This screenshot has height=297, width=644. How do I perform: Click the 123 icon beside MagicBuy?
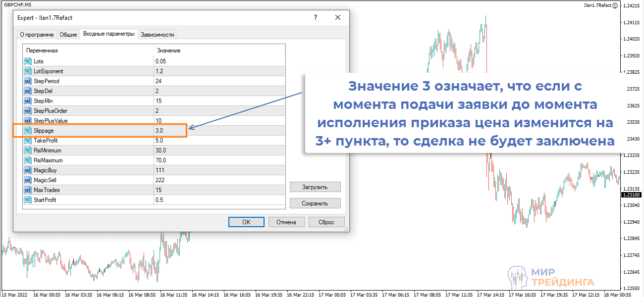[x=27, y=170]
